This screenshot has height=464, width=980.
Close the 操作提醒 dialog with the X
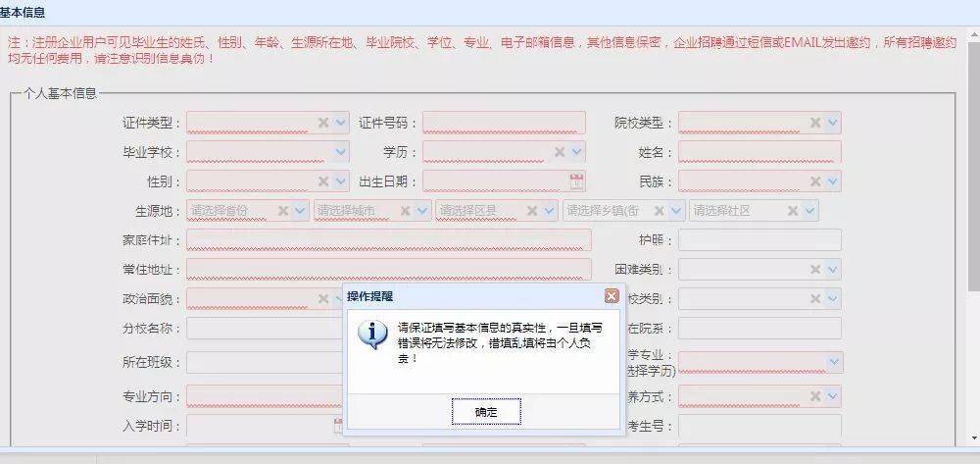612,295
